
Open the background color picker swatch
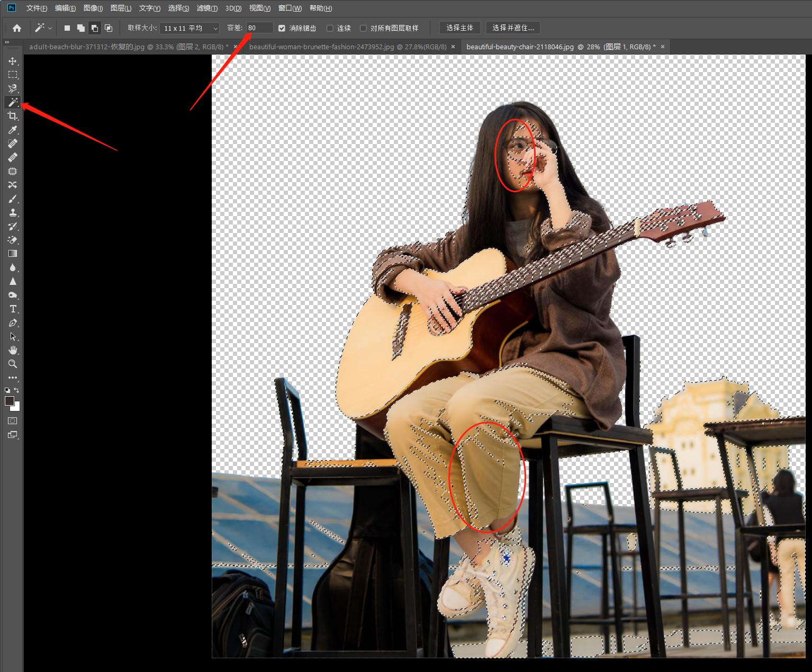coord(16,408)
